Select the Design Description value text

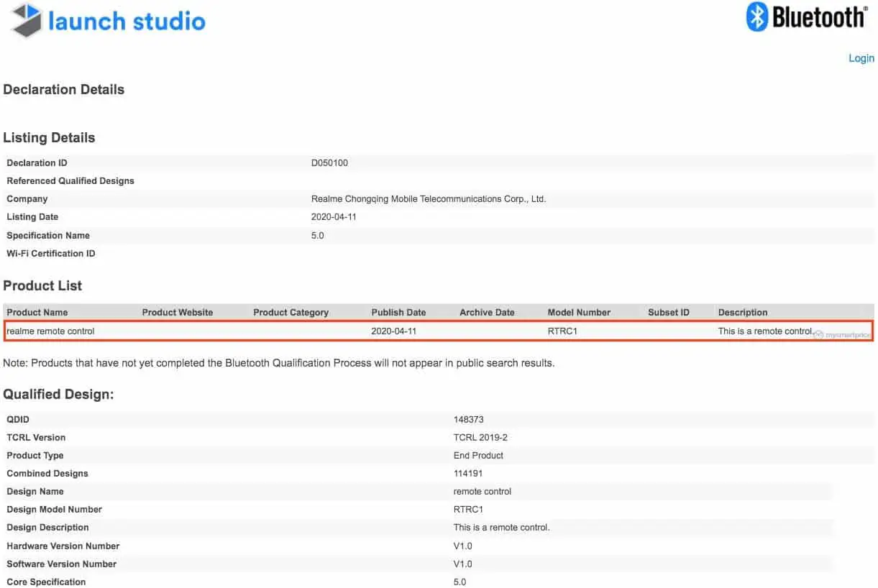502,528
